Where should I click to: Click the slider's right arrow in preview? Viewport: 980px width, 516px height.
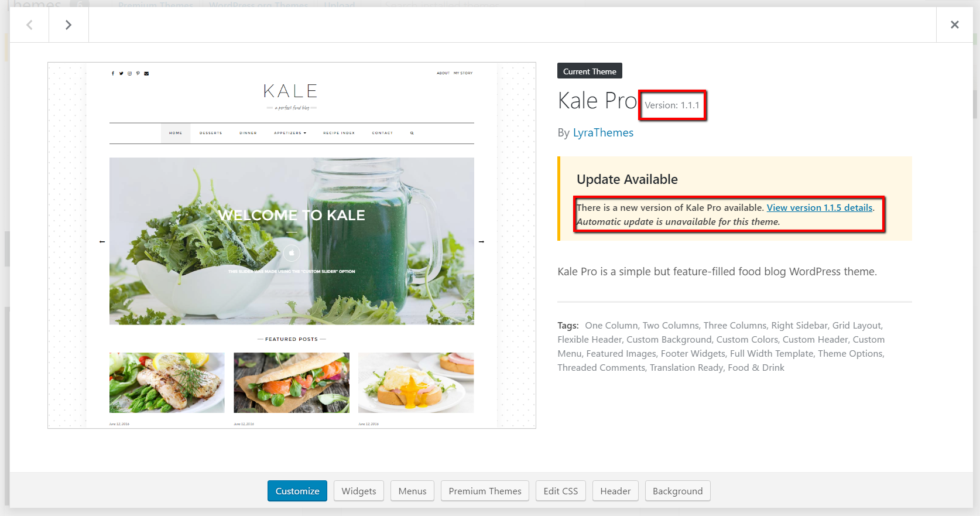[481, 241]
